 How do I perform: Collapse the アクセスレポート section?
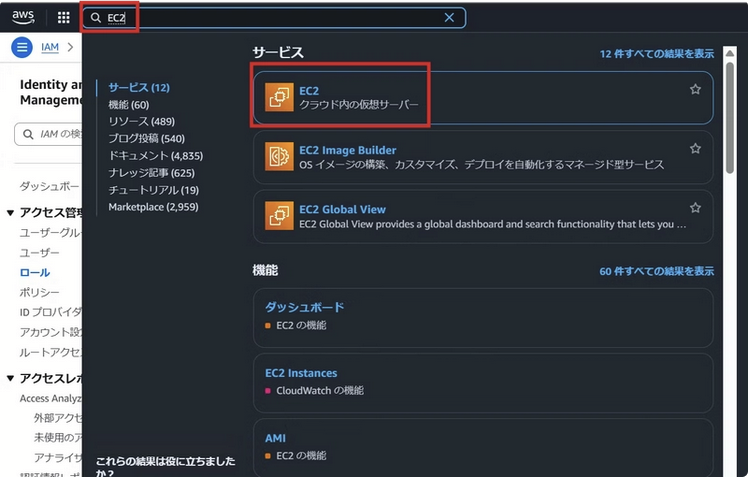10,378
